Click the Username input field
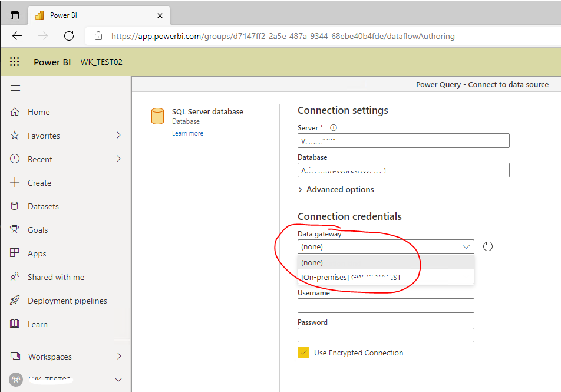The image size is (561, 392). (385, 306)
